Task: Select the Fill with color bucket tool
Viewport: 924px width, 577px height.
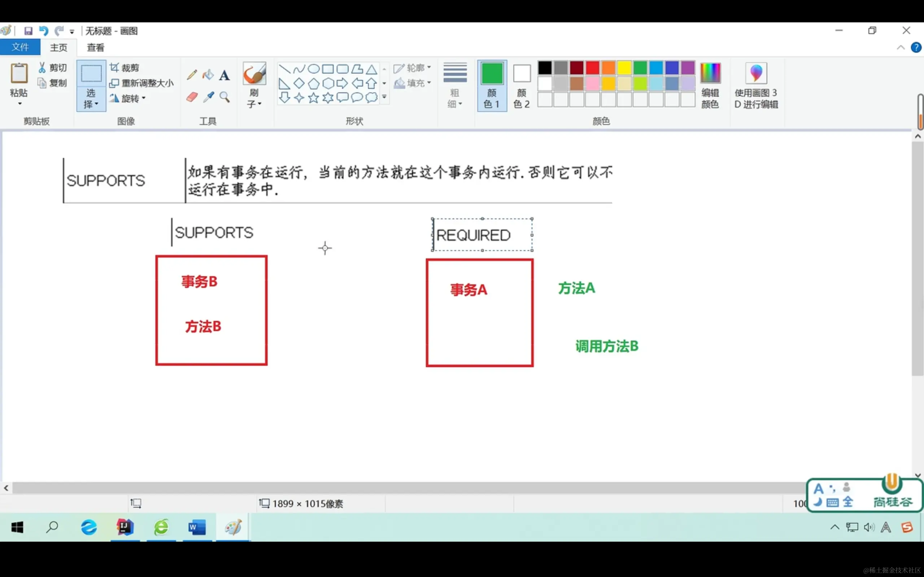Action: coord(208,74)
